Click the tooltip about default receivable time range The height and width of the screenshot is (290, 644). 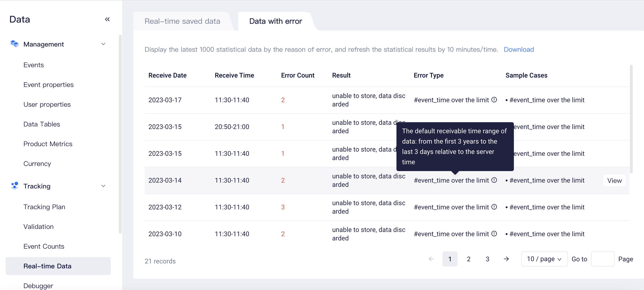(455, 146)
